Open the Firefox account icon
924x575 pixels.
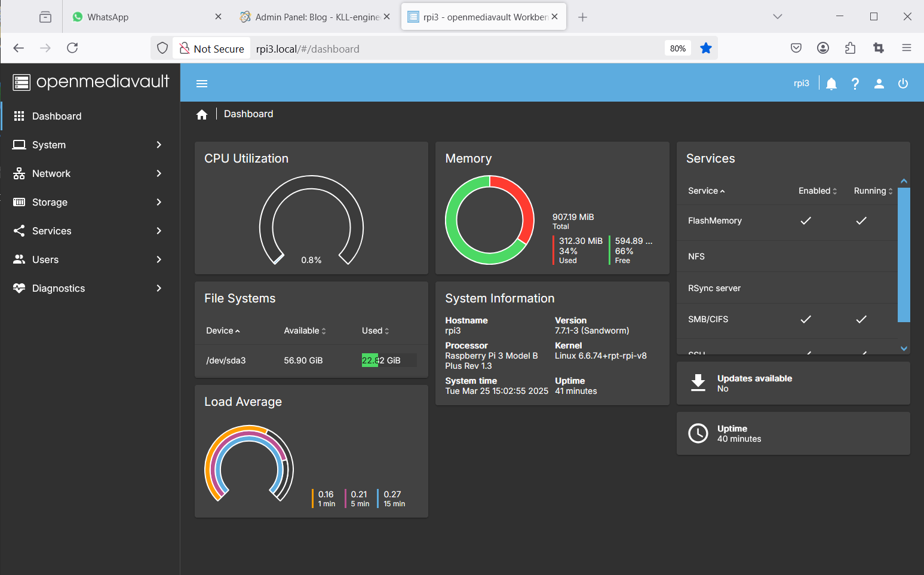pos(823,48)
